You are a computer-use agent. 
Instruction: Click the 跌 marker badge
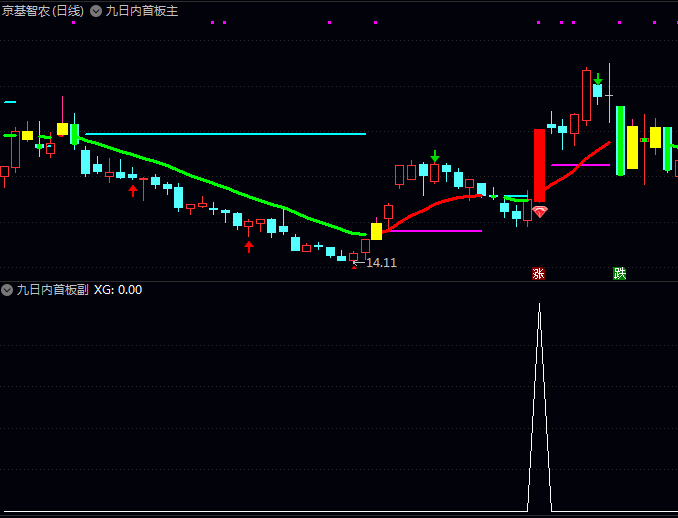(620, 274)
